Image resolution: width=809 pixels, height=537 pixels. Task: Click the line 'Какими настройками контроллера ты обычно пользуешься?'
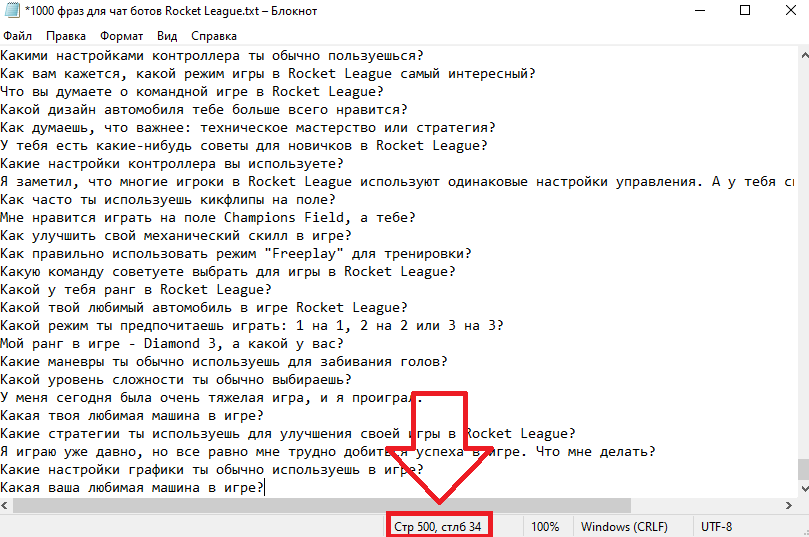pos(212,56)
